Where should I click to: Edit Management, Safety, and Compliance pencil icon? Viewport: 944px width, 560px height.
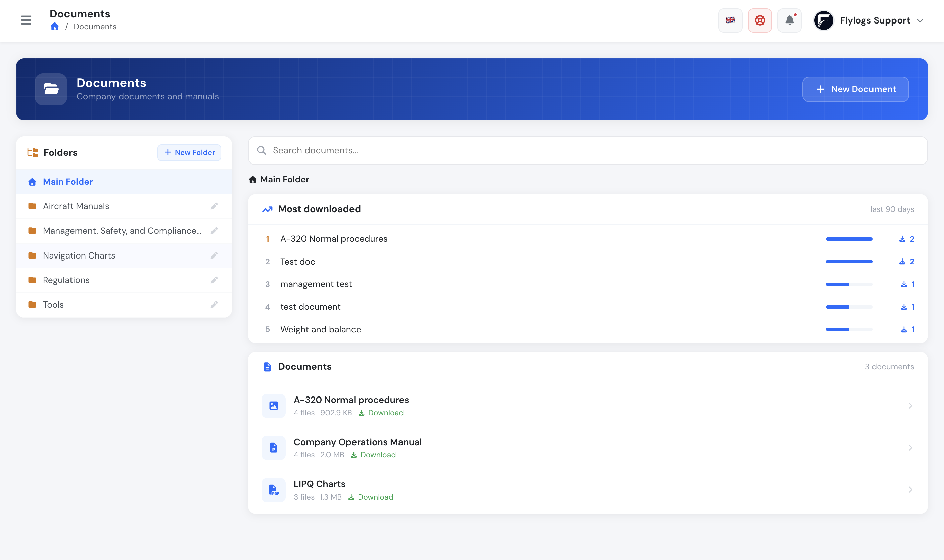click(x=214, y=231)
